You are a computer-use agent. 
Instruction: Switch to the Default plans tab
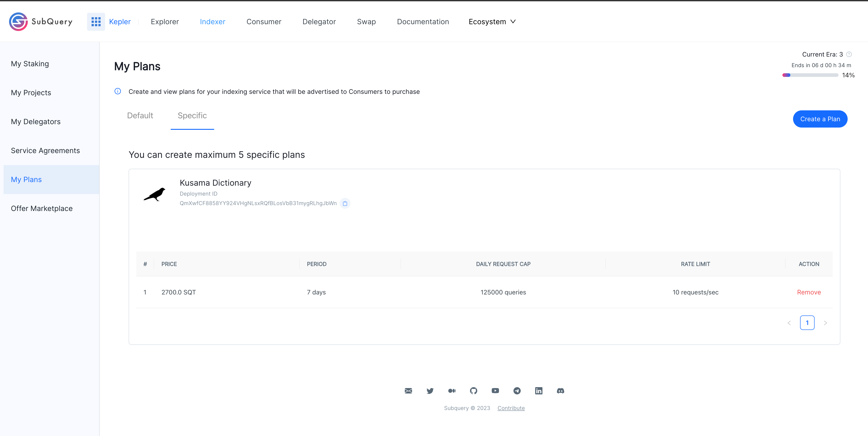point(140,116)
